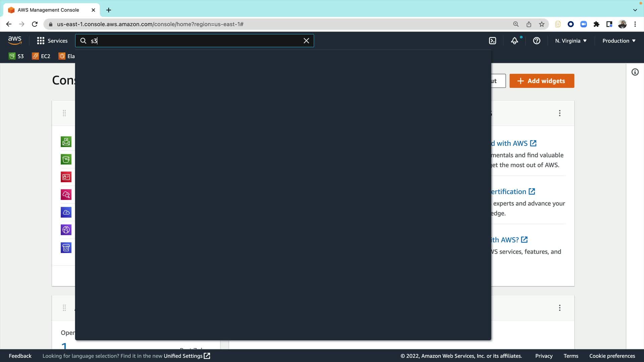This screenshot has width=644, height=362.
Task: Open the EC2 favorite shortcut
Action: 41,56
